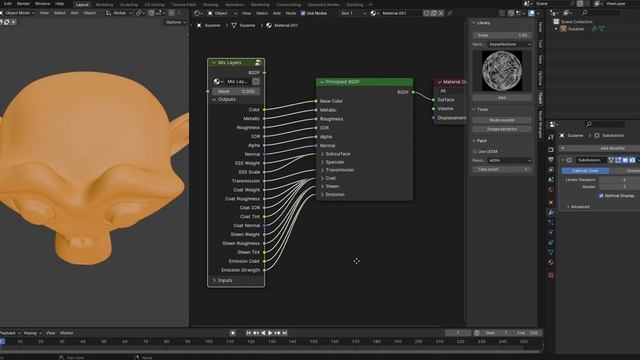The height and width of the screenshot is (360, 640).
Task: Open the Slot 1 material slot dropdown
Action: (353, 13)
